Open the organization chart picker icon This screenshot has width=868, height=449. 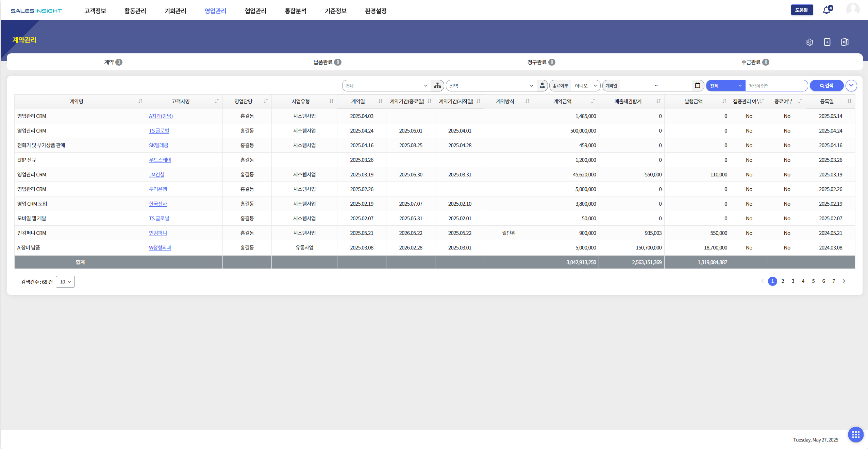click(x=437, y=86)
